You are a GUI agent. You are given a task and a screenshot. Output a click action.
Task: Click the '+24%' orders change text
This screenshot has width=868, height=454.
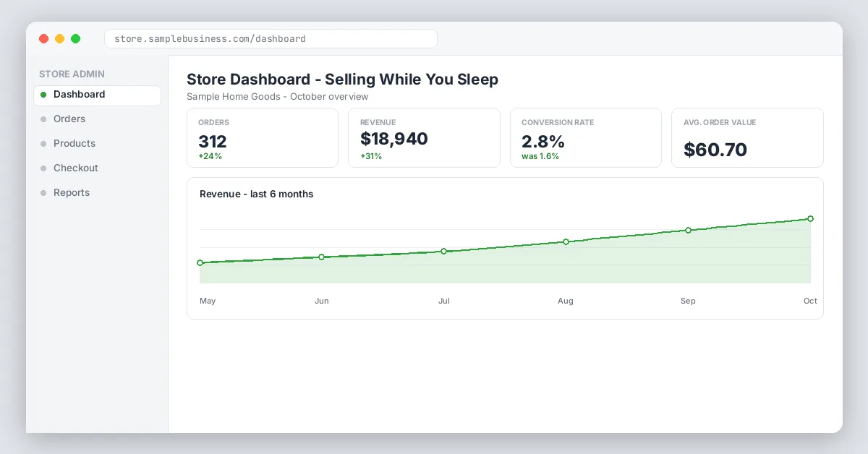pos(210,156)
